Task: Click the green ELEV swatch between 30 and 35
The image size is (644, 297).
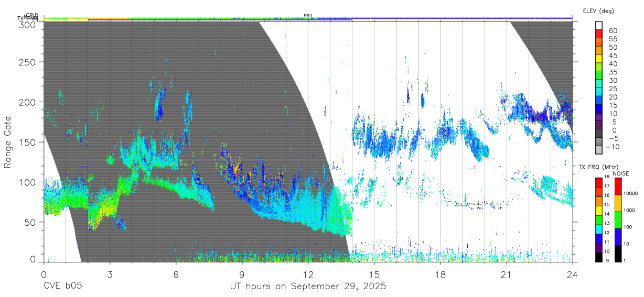Action: pyautogui.click(x=599, y=75)
